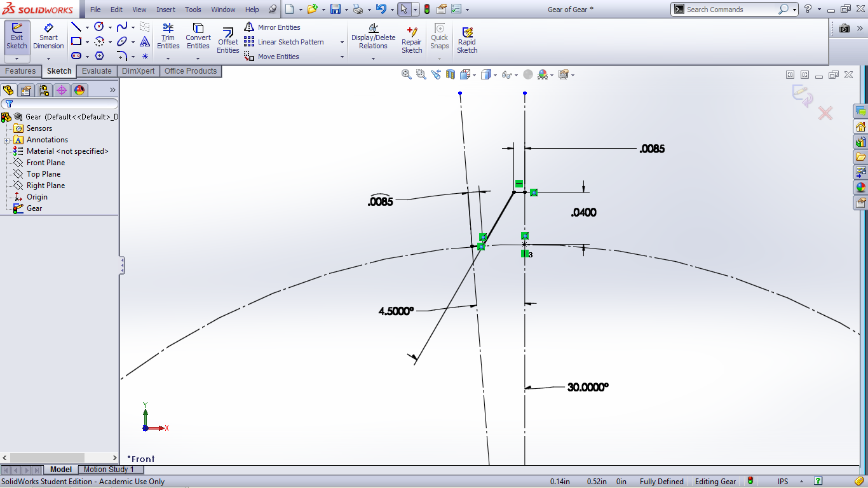Screen dimensions: 868x488
Task: Toggle Rapid Sketch mode
Action: pyautogui.click(x=467, y=41)
